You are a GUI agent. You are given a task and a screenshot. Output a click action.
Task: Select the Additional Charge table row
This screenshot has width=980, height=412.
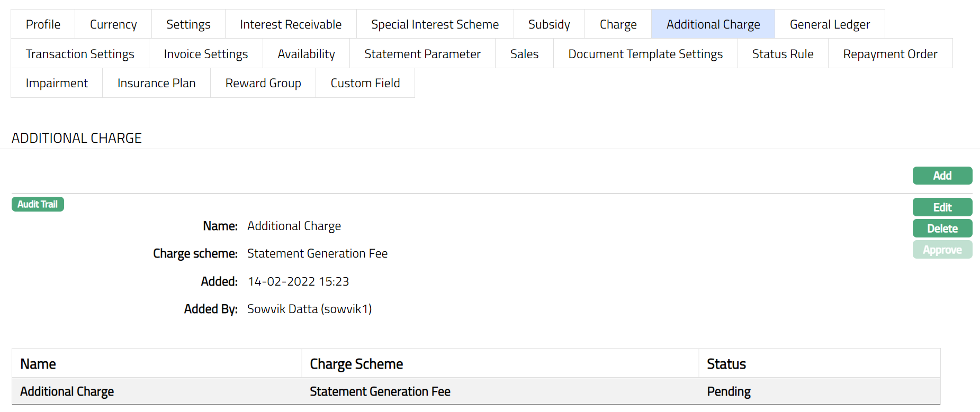[x=67, y=391]
